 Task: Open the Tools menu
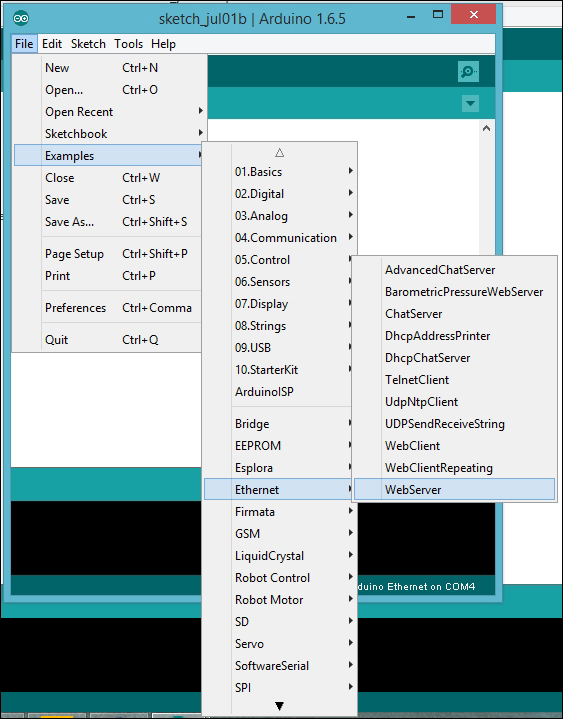tap(128, 44)
